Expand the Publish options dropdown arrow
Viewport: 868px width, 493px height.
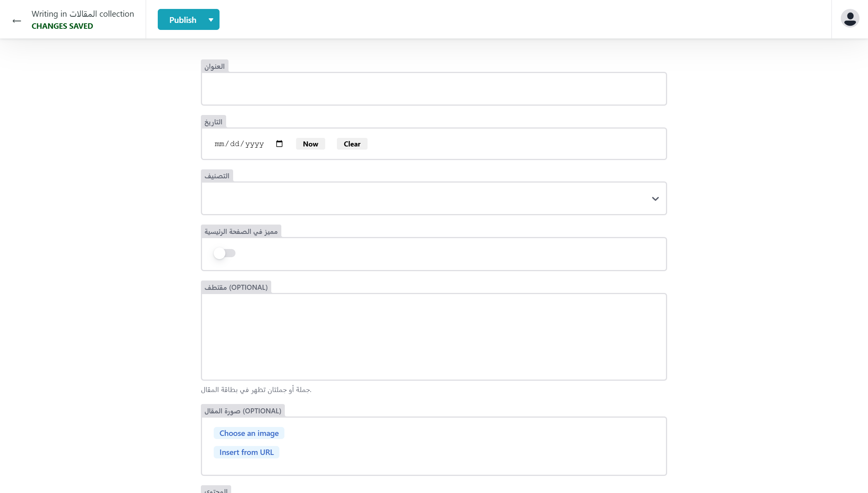[x=211, y=19]
